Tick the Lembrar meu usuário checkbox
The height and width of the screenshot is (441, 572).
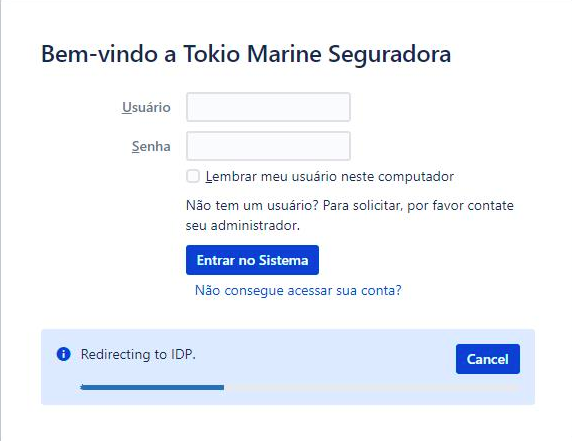[193, 176]
